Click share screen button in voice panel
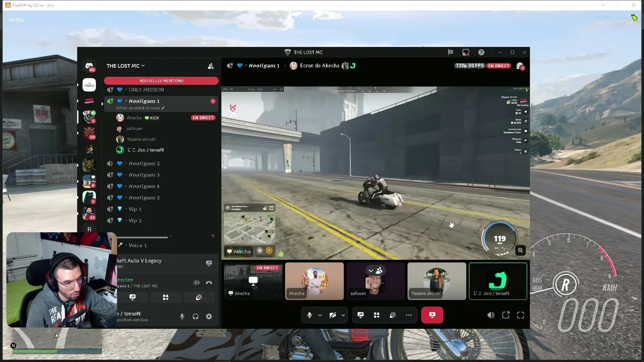Screen dimensions: 644x362 [132, 297]
